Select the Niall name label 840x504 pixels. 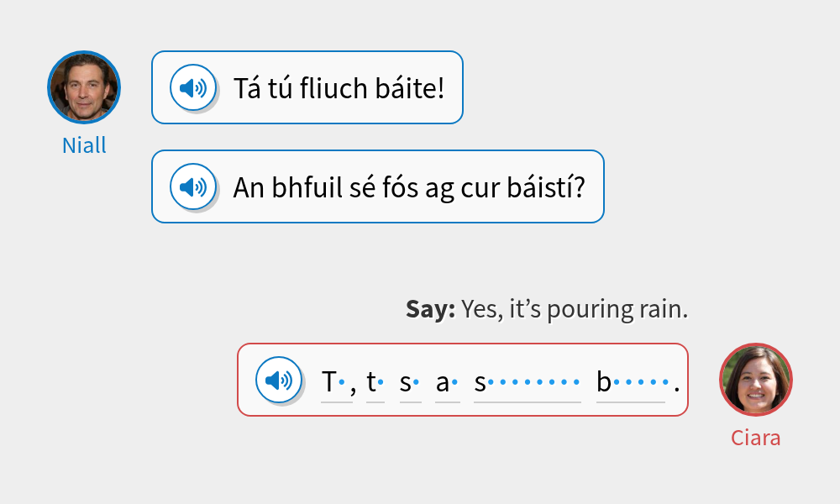click(84, 145)
